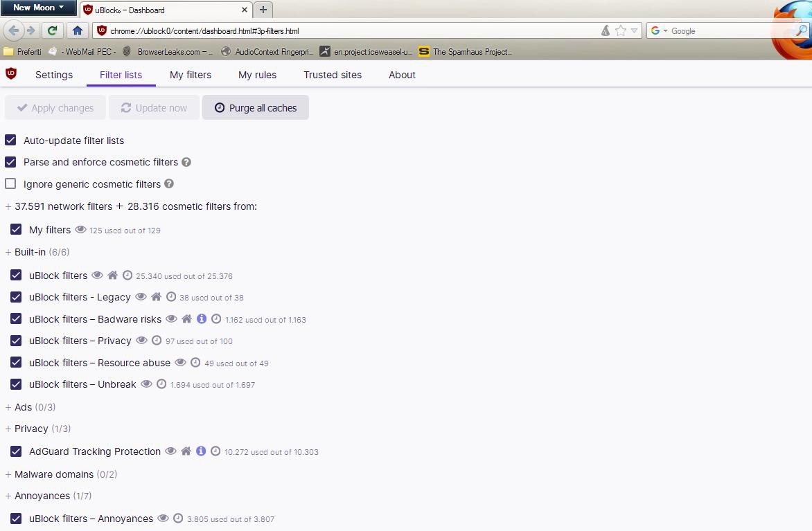Open the browser home page icon
The image size is (812, 531).
click(78, 30)
